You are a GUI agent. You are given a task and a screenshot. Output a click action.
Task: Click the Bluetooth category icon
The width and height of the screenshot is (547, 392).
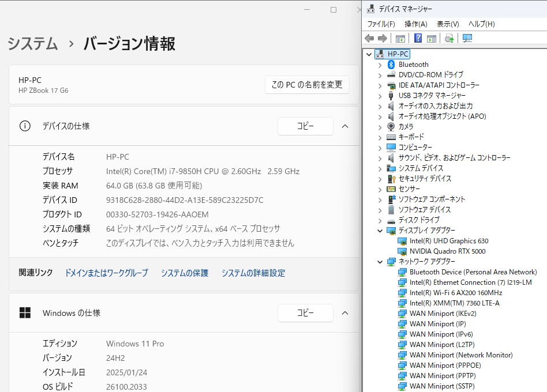click(391, 65)
